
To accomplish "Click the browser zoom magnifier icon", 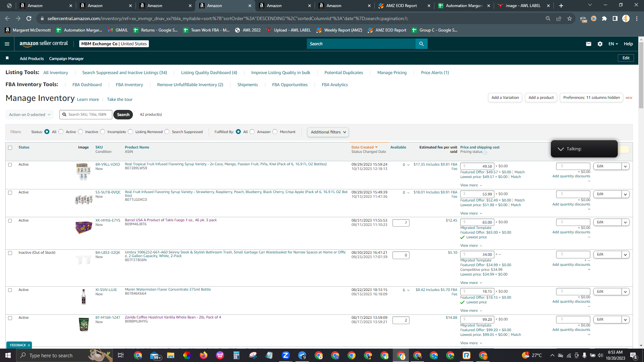I will (548, 18).
